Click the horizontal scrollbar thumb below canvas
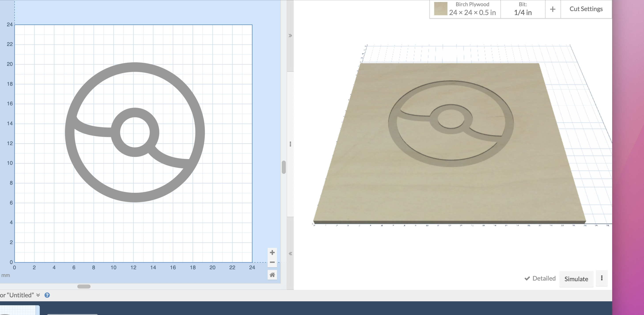This screenshot has width=644, height=315. pos(84,287)
